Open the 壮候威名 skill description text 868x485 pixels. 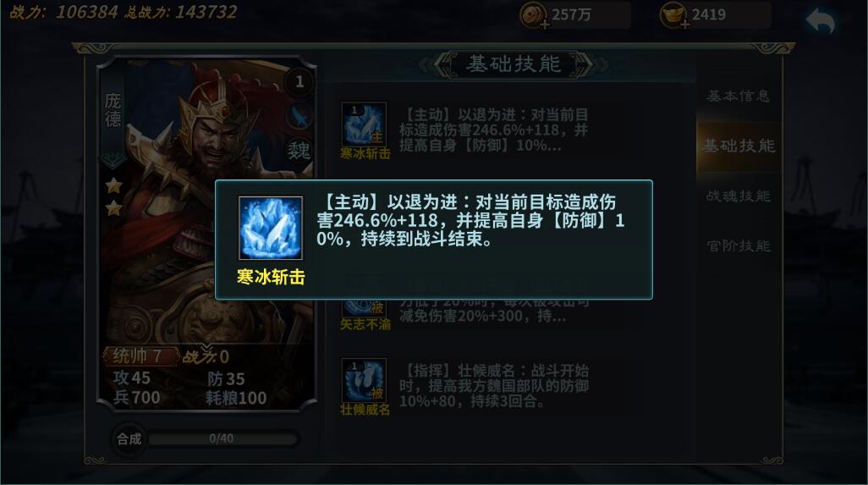pyautogui.click(x=494, y=386)
